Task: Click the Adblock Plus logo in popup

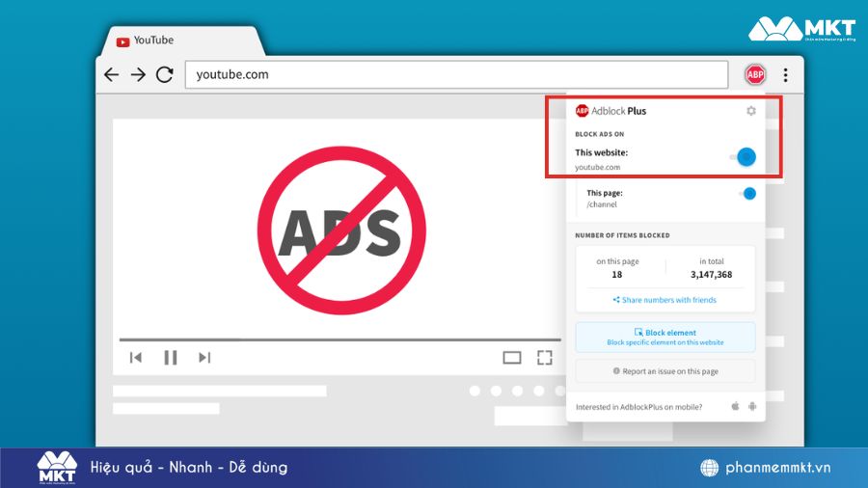Action: tap(610, 111)
